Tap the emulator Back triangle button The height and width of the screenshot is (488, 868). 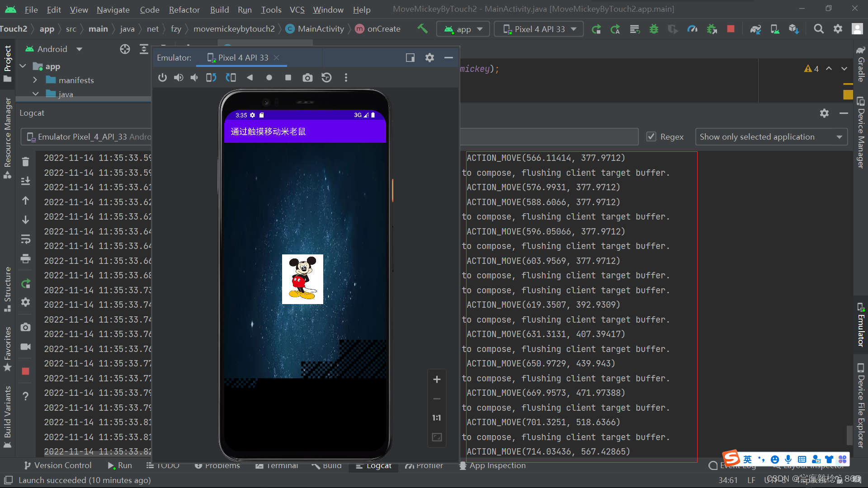[x=250, y=78]
